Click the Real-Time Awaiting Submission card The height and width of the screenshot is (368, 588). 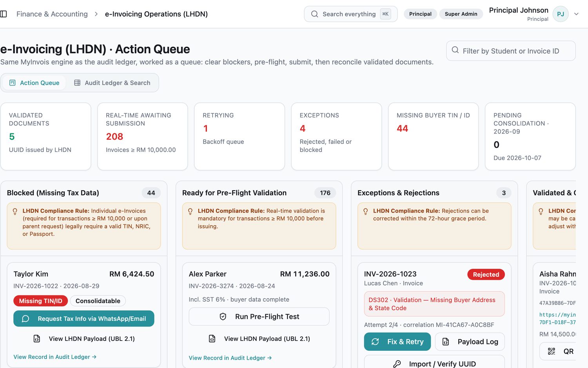[143, 137]
